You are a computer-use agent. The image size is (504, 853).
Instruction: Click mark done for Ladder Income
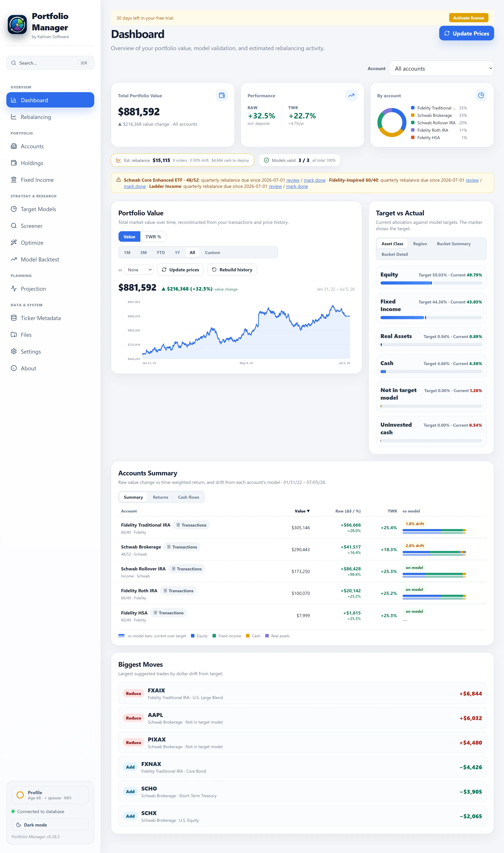pyautogui.click(x=297, y=186)
